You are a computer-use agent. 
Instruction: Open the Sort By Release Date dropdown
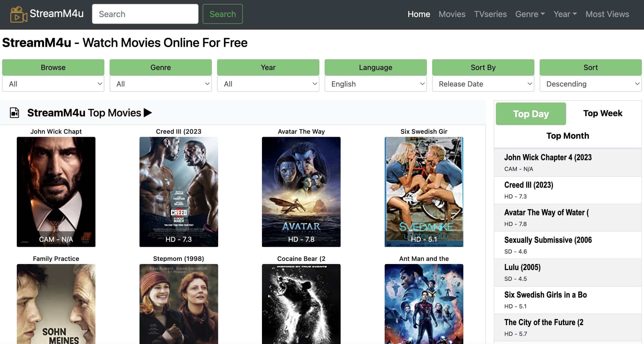[x=483, y=84]
